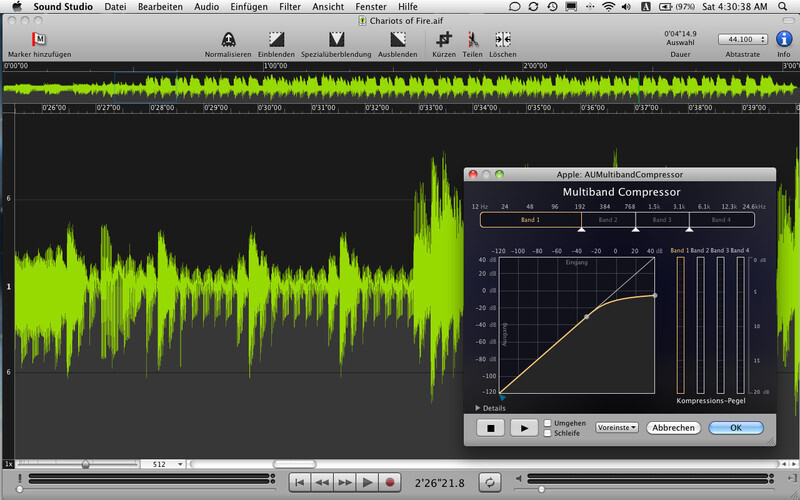Click the Löschen delete icon
This screenshot has height=500, width=800.
(503, 39)
